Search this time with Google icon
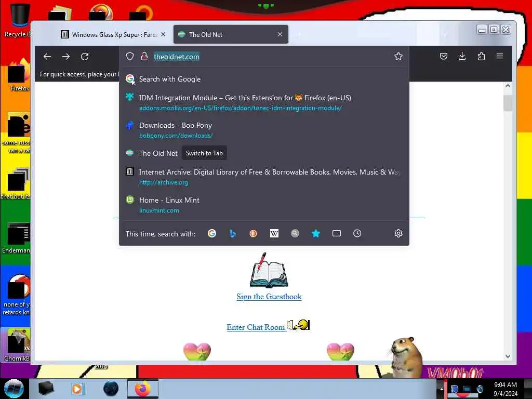Screen dimensions: 532x399 click(x=212, y=233)
